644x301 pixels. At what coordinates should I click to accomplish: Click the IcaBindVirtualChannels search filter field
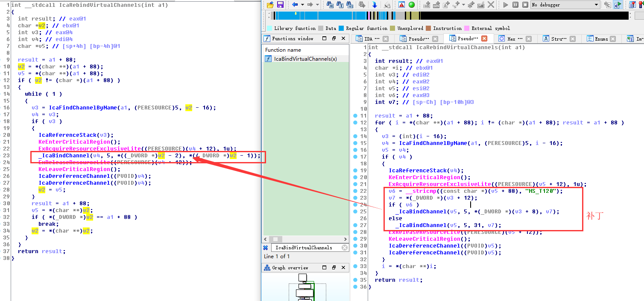tap(305, 248)
